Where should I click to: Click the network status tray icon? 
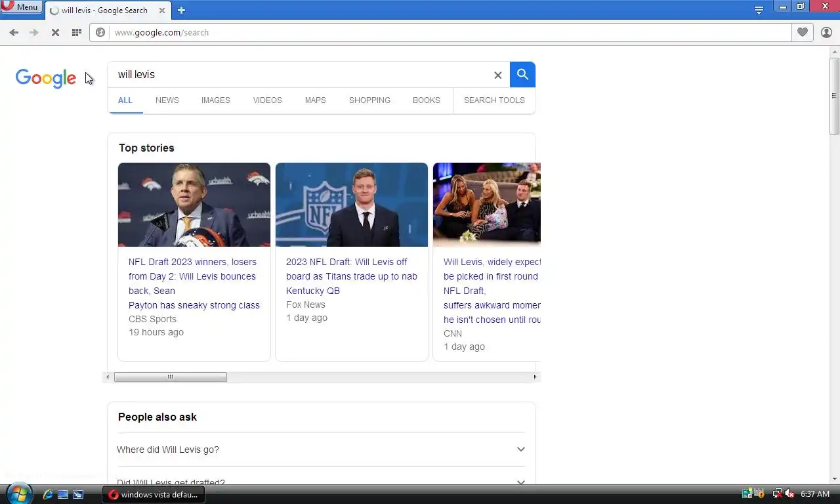[x=777, y=493]
